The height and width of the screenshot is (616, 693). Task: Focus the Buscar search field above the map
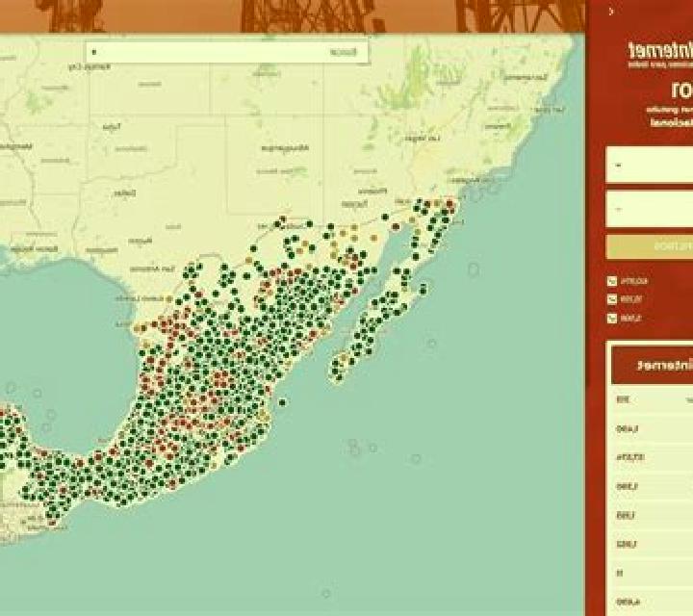227,52
